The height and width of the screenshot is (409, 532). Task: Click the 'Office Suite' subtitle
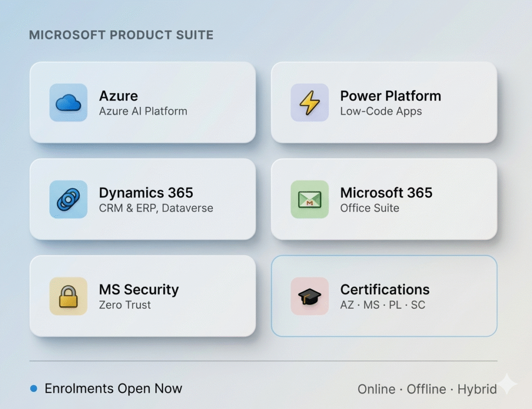[x=369, y=208]
